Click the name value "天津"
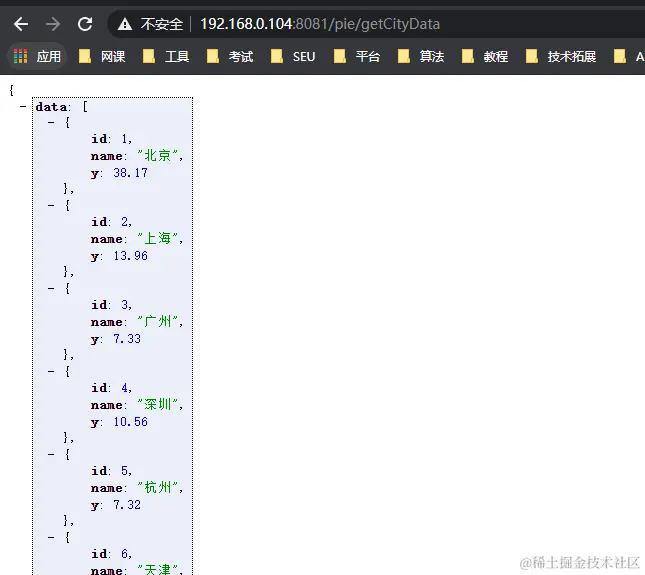Viewport: 645px width, 575px height. coord(158,570)
